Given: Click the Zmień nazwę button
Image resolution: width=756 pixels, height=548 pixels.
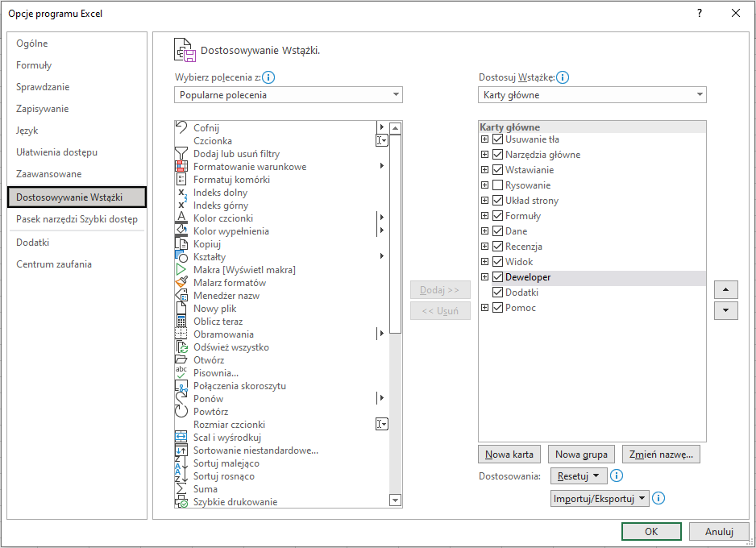Looking at the screenshot, I should click(x=661, y=455).
